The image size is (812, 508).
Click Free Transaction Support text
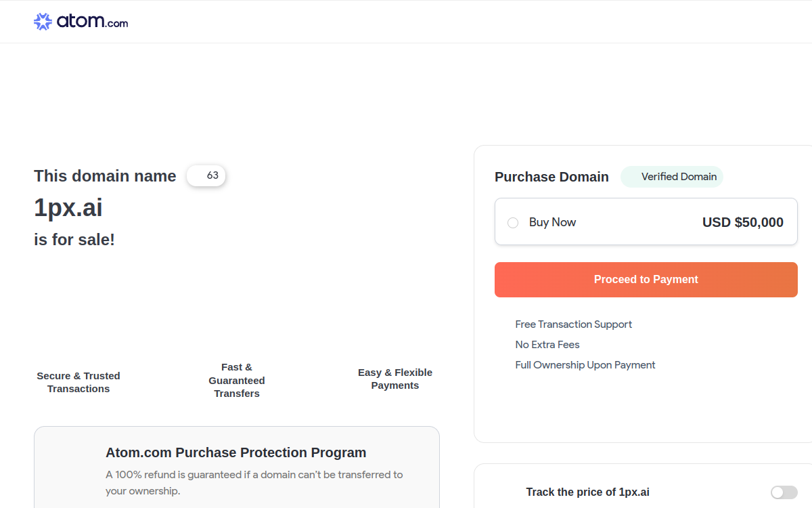click(573, 324)
